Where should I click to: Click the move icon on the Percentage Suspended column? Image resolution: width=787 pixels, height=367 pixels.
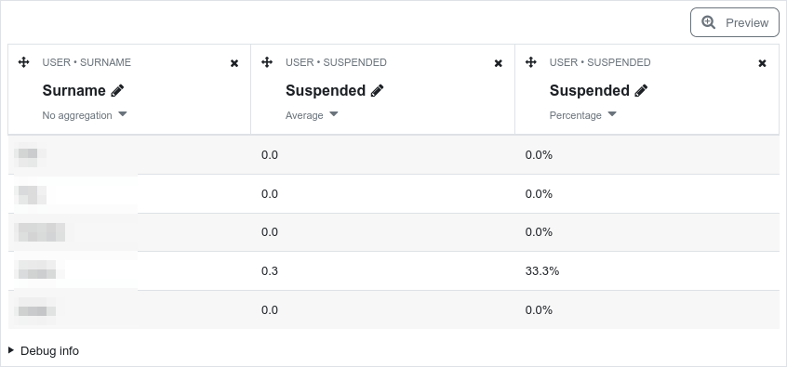(531, 62)
